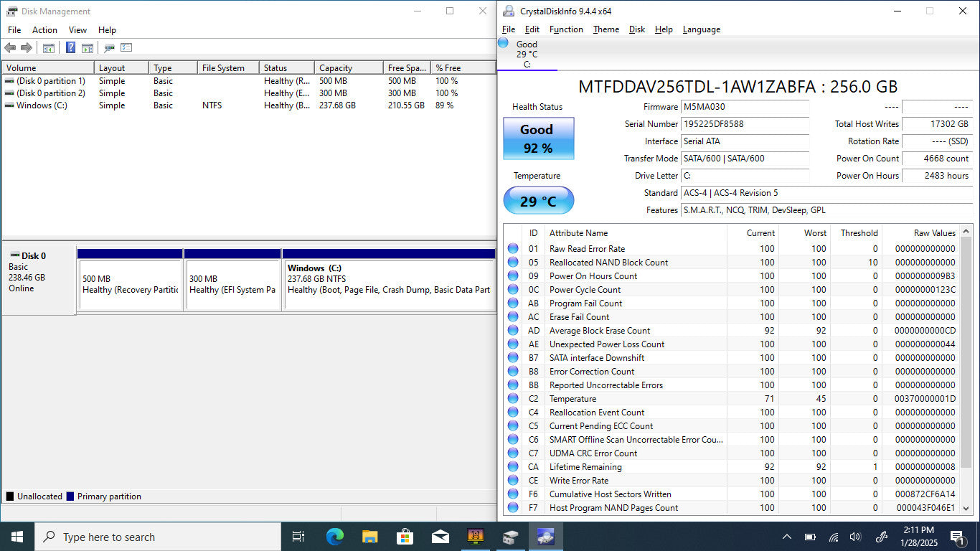980x551 pixels.
Task: Select the drive C: Good 29 °C disk tab
Action: [x=527, y=55]
